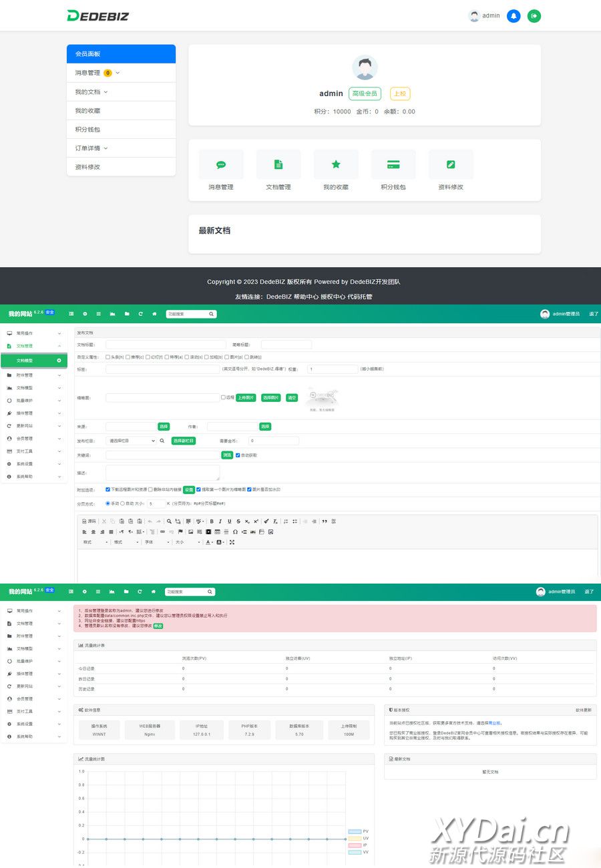This screenshot has height=868, width=601.
Task: Open the 请选择栏目 category dropdown
Action: coord(131,441)
